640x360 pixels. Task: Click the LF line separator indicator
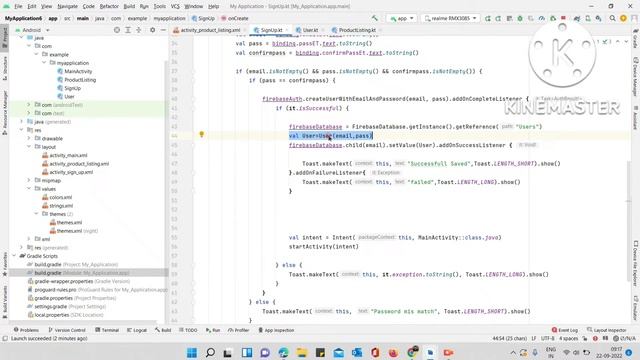click(534, 339)
